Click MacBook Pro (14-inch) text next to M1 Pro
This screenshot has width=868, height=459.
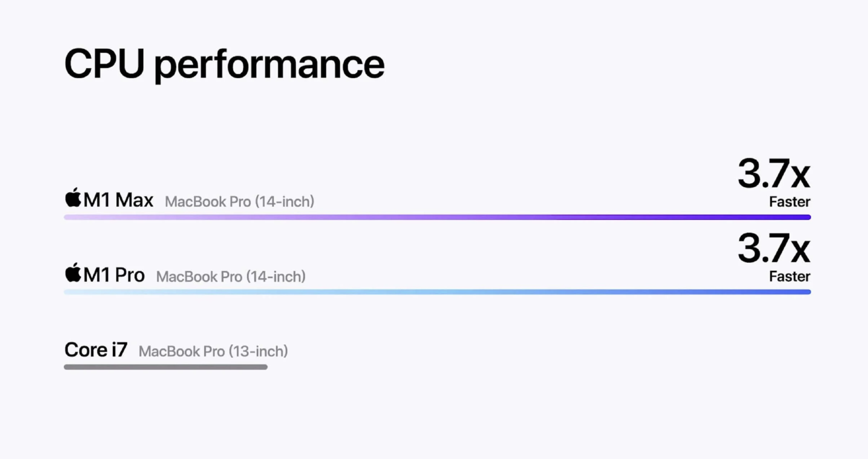click(231, 277)
